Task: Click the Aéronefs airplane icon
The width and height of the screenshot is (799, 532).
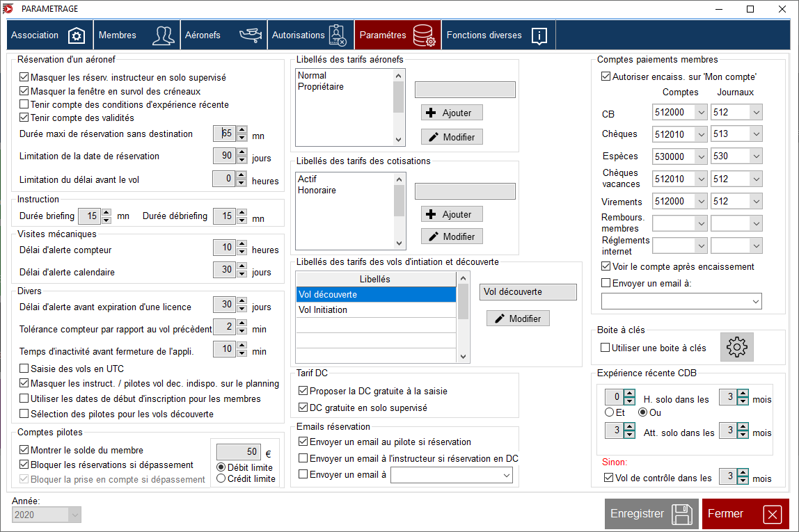Action: click(251, 35)
